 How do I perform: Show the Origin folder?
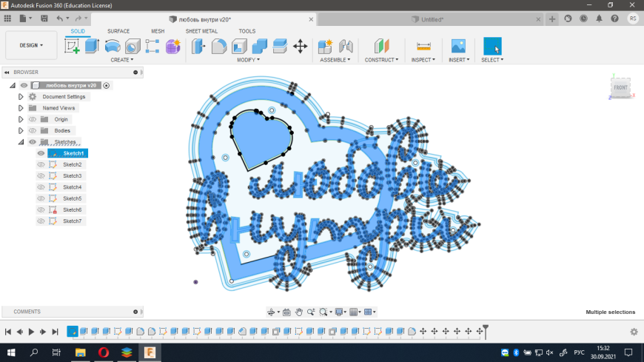click(33, 119)
